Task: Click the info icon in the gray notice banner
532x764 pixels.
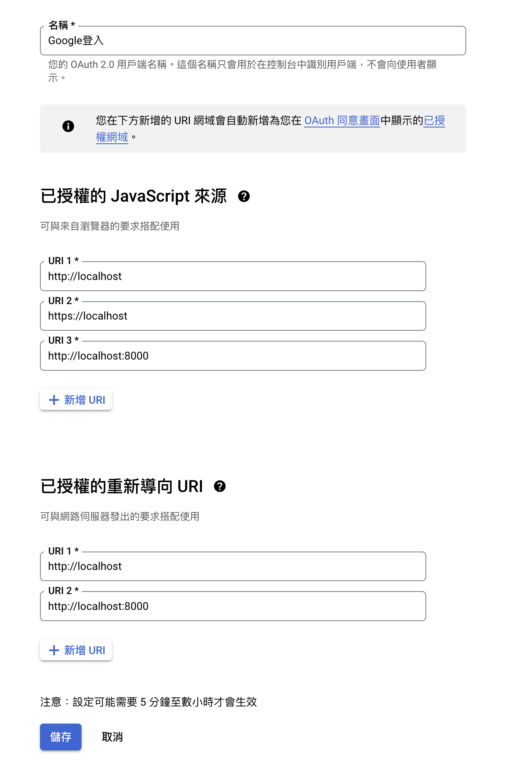Action: coord(68,126)
